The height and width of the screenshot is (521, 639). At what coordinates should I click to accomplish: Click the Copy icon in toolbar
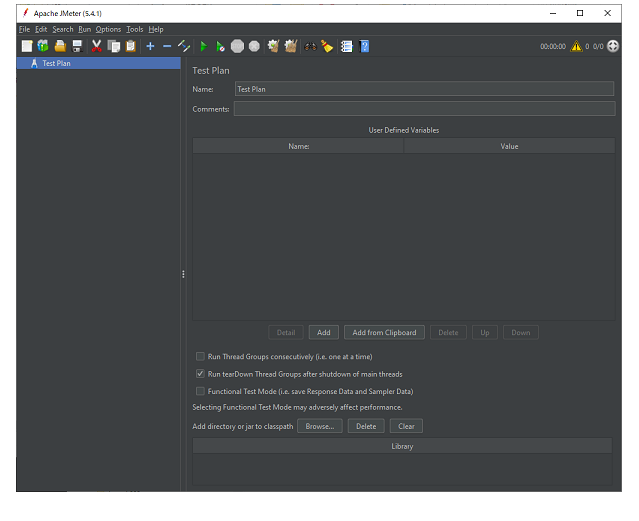click(114, 46)
